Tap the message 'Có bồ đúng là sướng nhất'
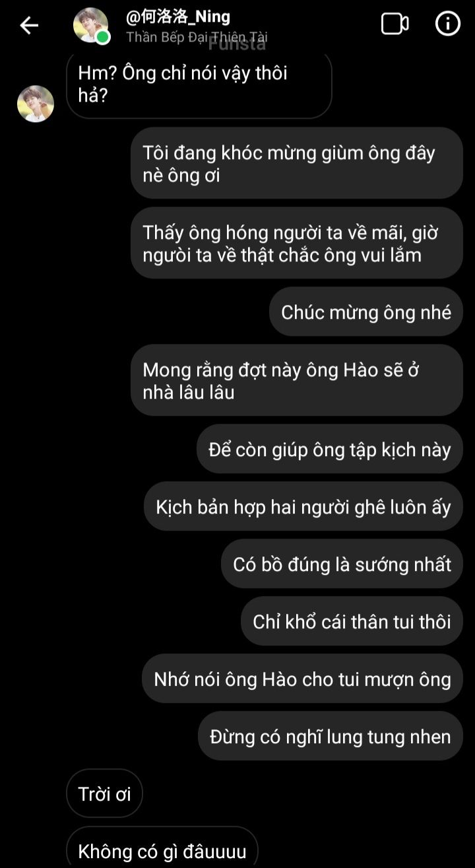 (342, 564)
